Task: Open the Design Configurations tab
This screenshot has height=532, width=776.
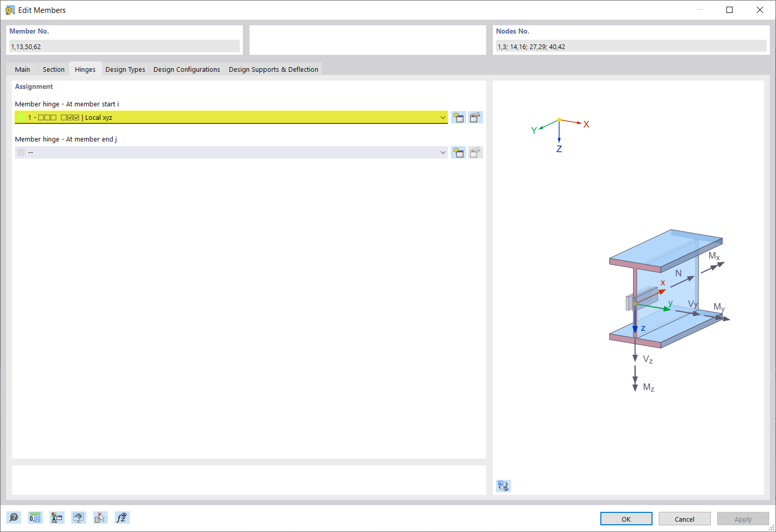Action: pyautogui.click(x=187, y=69)
